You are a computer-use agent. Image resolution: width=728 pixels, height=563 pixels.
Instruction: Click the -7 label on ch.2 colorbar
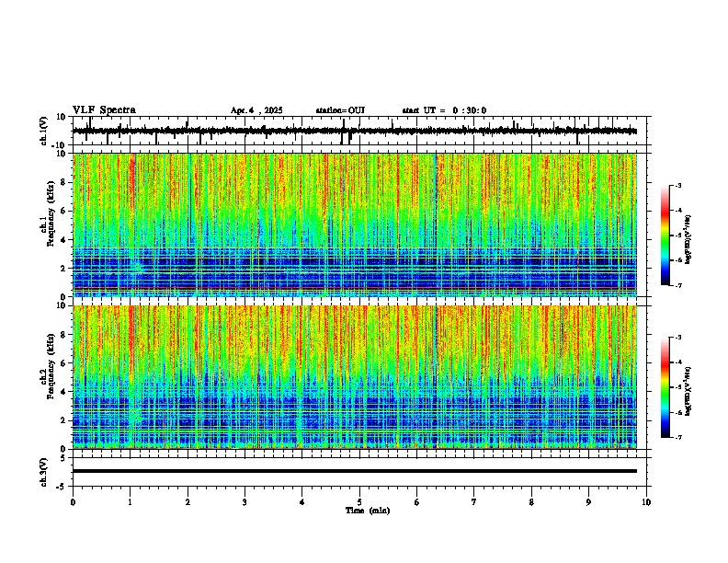[x=678, y=437]
